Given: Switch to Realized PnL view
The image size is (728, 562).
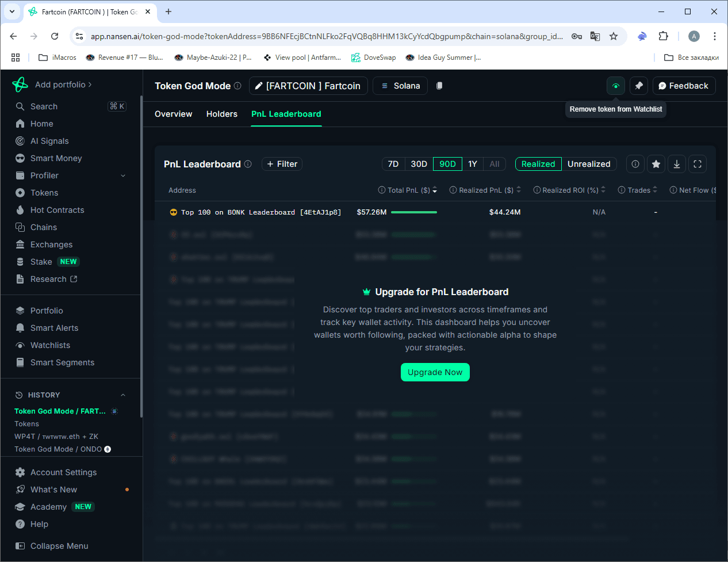Looking at the screenshot, I should tap(538, 164).
